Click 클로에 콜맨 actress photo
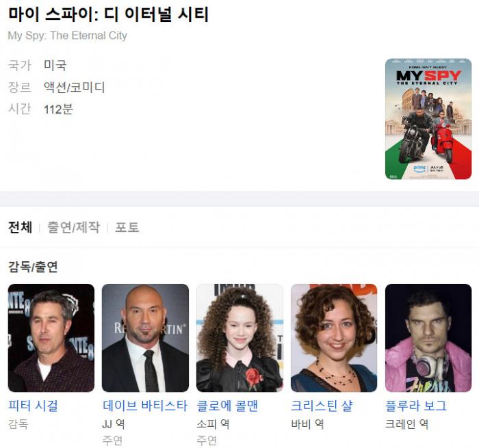The width and height of the screenshot is (479, 448). (x=239, y=338)
